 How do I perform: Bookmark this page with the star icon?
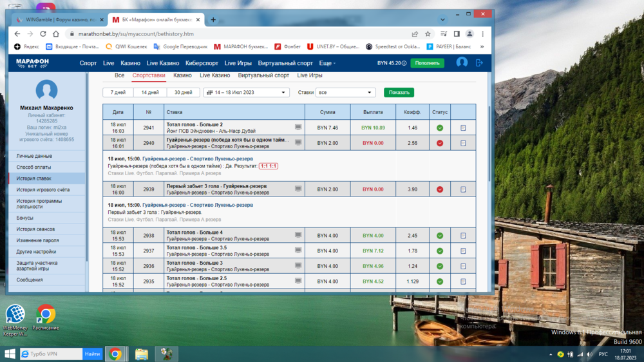point(428,33)
